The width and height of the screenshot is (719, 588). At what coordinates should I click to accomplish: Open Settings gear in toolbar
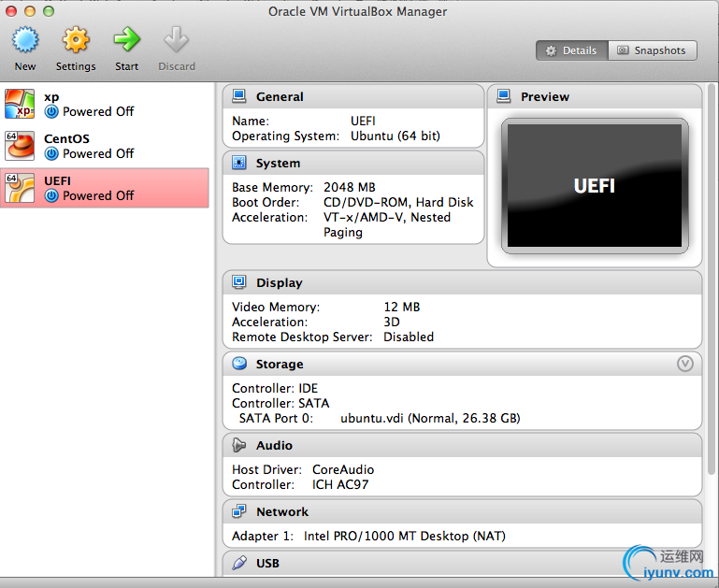tap(76, 39)
